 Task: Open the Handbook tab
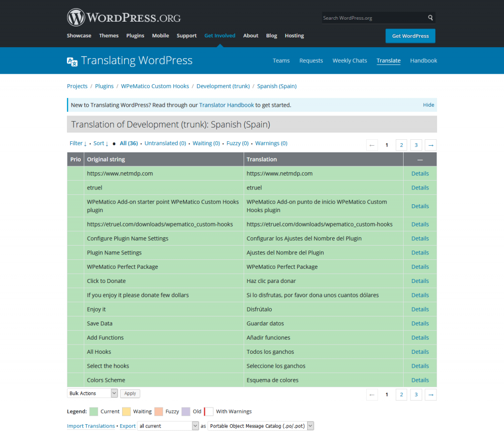click(424, 61)
